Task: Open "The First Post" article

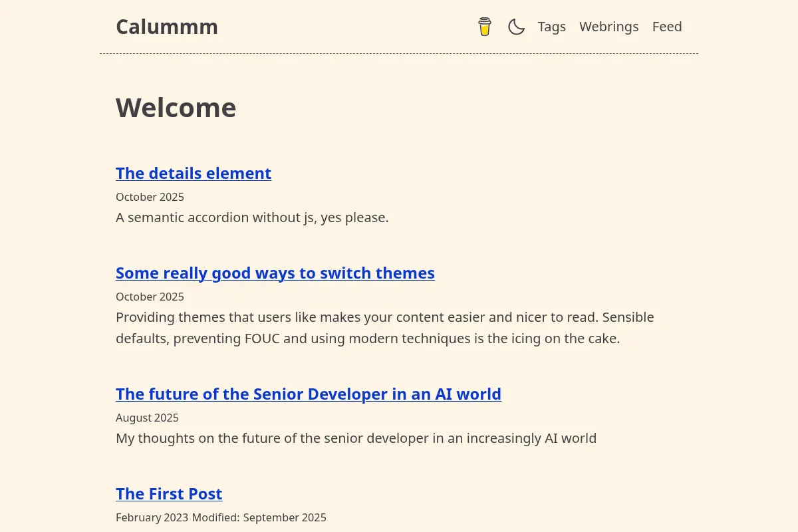Action: [169, 493]
